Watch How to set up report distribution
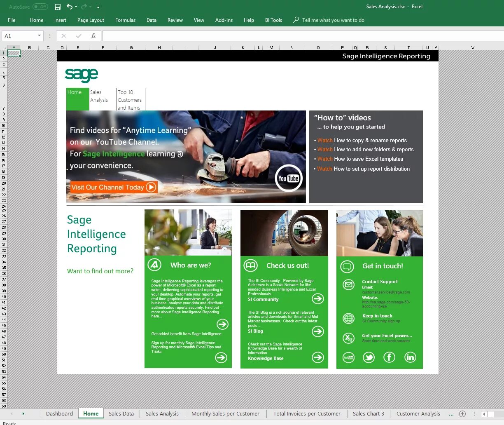Viewport: 504px width, 425px height. [x=363, y=169]
